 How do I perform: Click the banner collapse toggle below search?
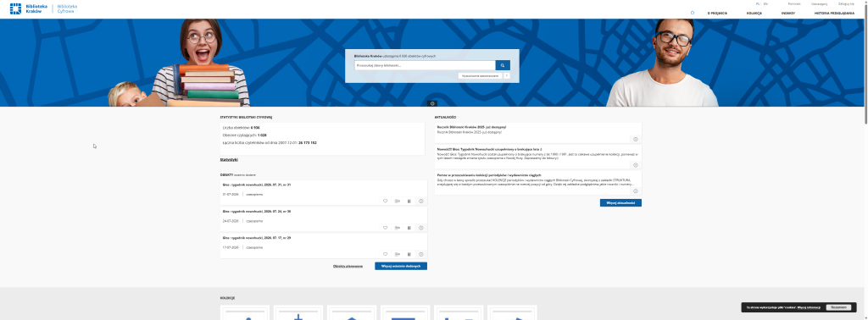coord(433,103)
